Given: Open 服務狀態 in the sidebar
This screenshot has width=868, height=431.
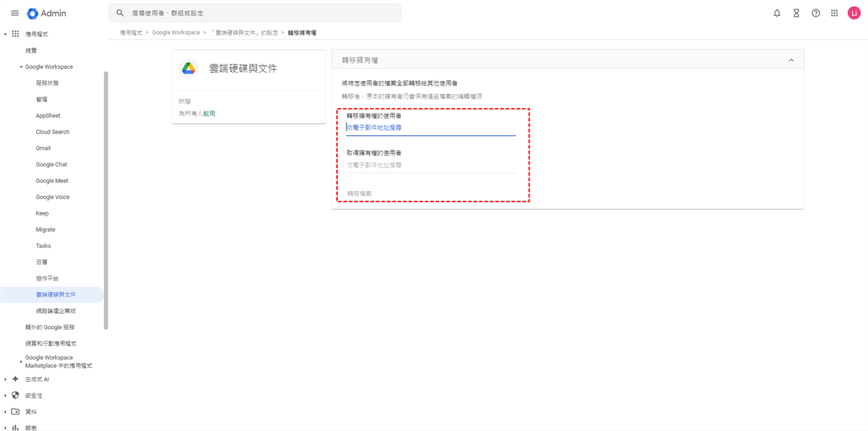Looking at the screenshot, I should (47, 83).
